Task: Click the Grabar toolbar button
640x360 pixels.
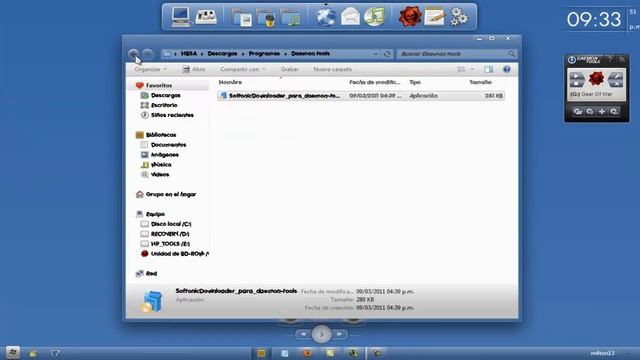Action: [289, 69]
